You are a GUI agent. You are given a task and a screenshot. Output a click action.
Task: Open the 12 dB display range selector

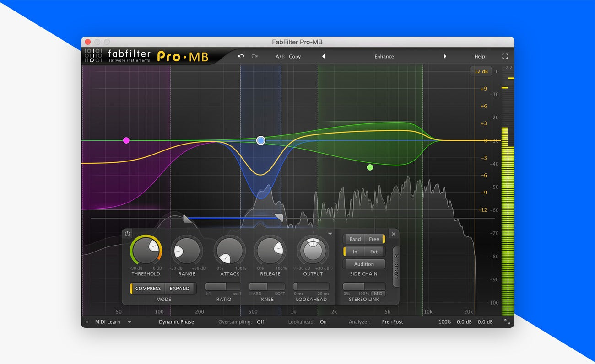(x=481, y=71)
